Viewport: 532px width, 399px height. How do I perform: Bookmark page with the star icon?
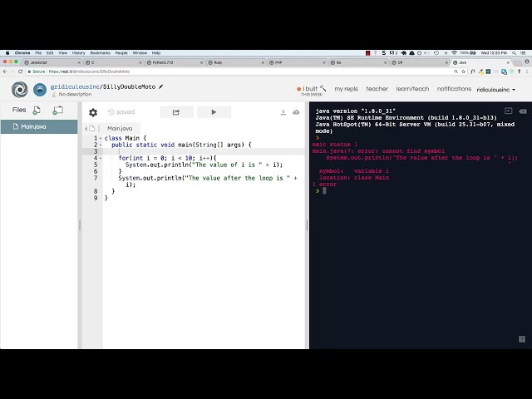click(464, 71)
